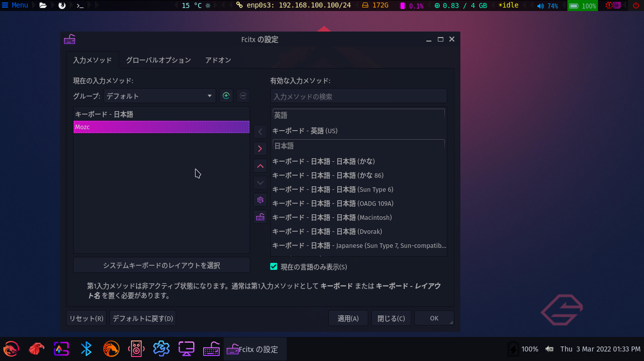Click the OK button
The image size is (644, 361).
434,318
